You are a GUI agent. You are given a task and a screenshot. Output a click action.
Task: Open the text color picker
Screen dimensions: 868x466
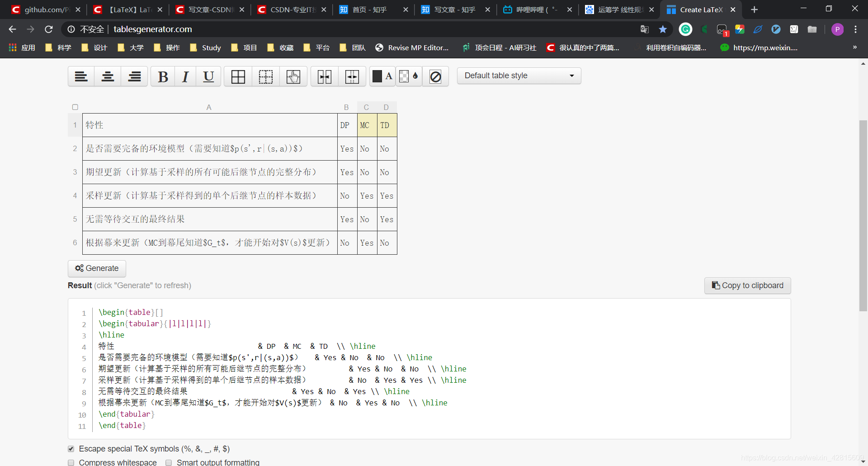[382, 76]
